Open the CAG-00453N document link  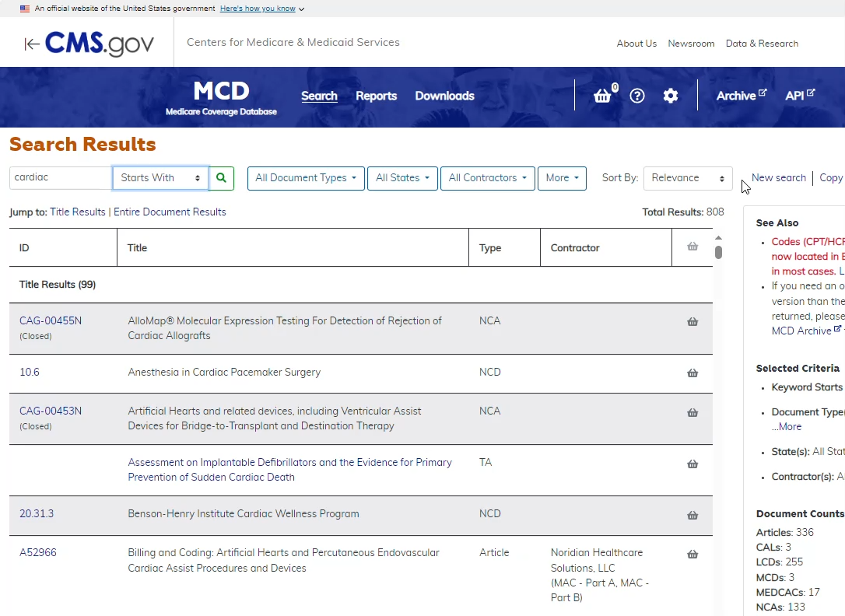[51, 411]
